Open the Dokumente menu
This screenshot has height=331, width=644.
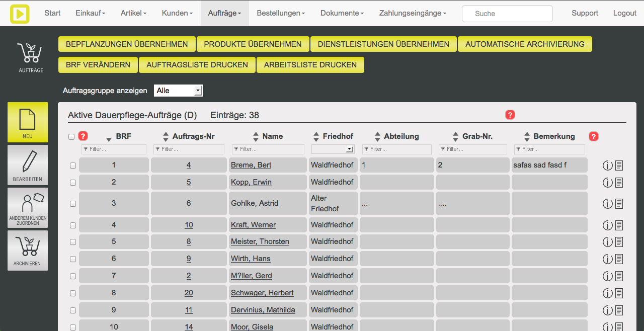pyautogui.click(x=343, y=13)
